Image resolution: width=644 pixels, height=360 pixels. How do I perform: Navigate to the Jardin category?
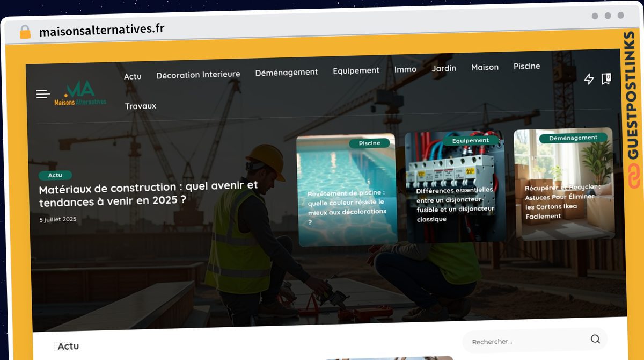(444, 68)
